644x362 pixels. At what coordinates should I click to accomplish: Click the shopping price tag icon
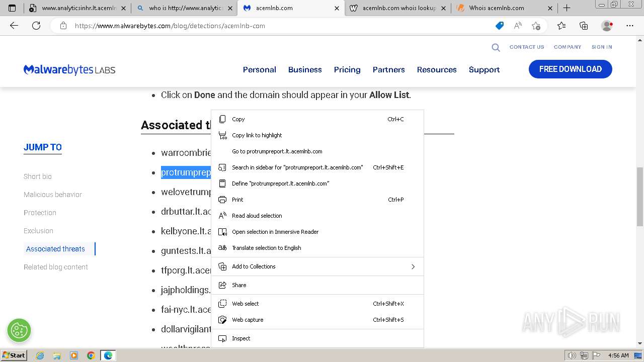pos(500,26)
